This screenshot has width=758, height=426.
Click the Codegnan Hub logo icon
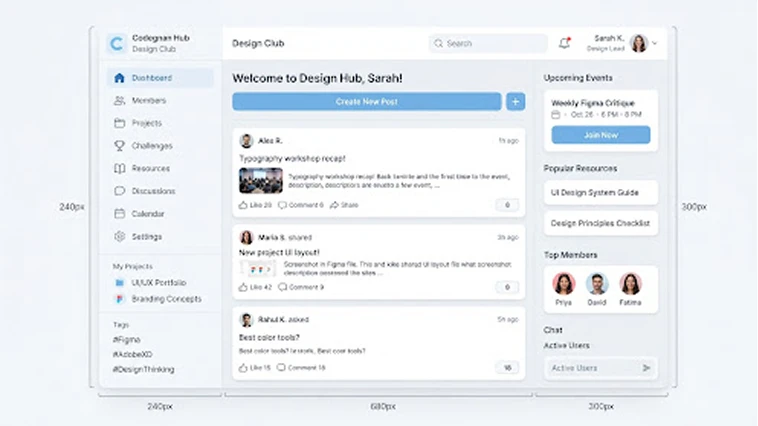click(x=116, y=44)
